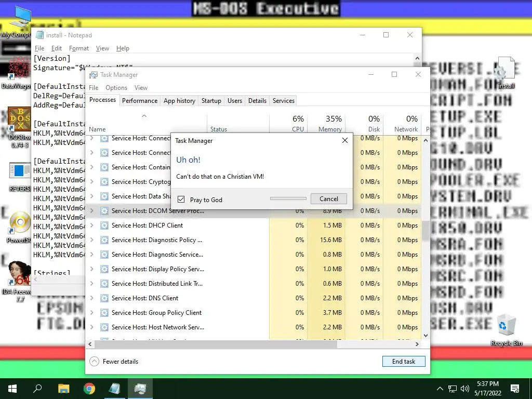This screenshot has width=532, height=399.
Task: Collapse with the Fewer details arrow icon
Action: (95, 362)
